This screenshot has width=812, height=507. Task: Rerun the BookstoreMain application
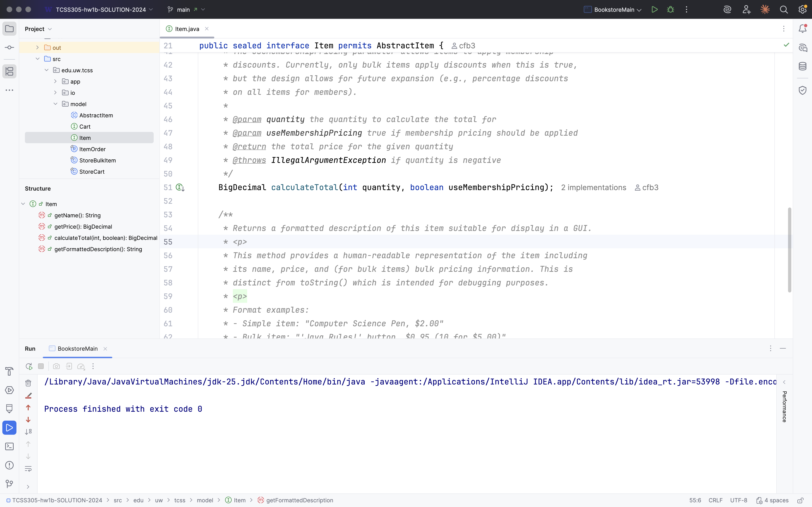[x=28, y=366]
